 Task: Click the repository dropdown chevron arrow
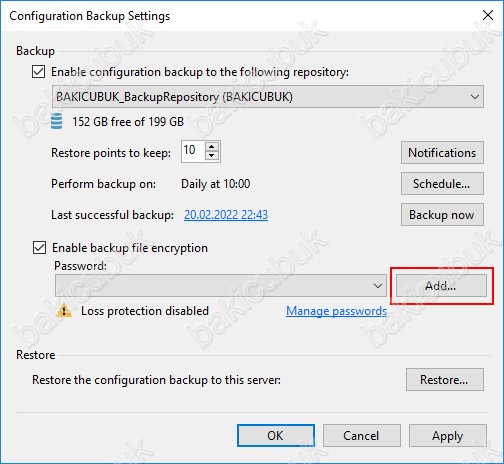pos(475,97)
